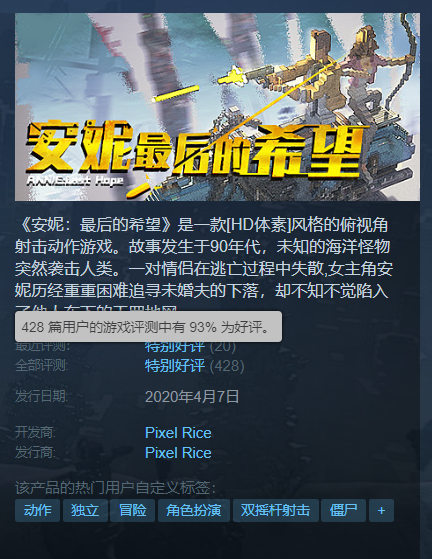This screenshot has height=559, width=432.
Task: Click the 全部评测 label
Action: [x=41, y=365]
